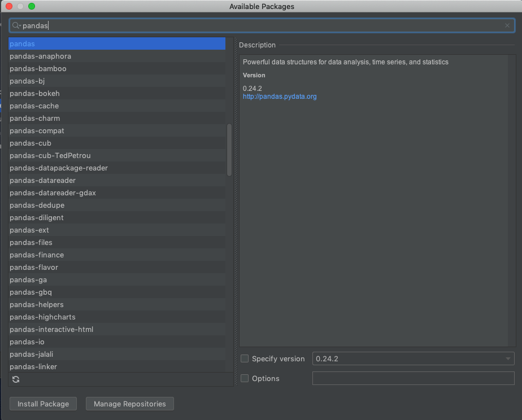Click the 0.24.2 version text in description
This screenshot has width=522, height=420.
point(253,89)
